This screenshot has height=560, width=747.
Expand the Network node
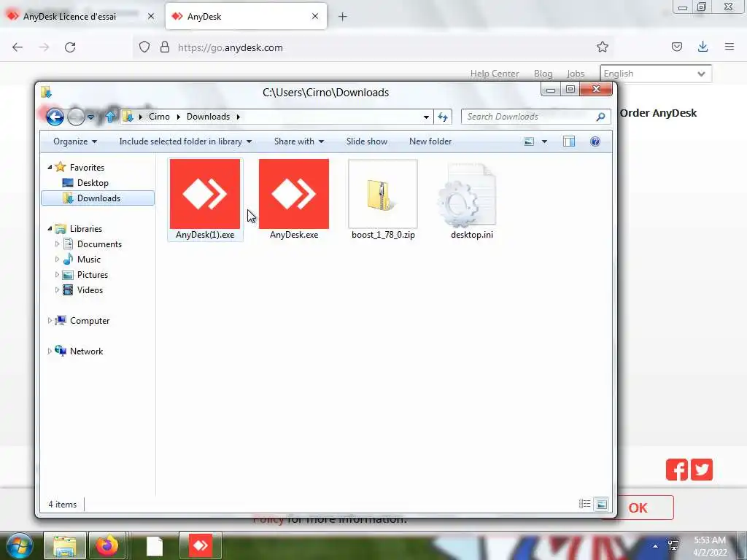(50, 351)
